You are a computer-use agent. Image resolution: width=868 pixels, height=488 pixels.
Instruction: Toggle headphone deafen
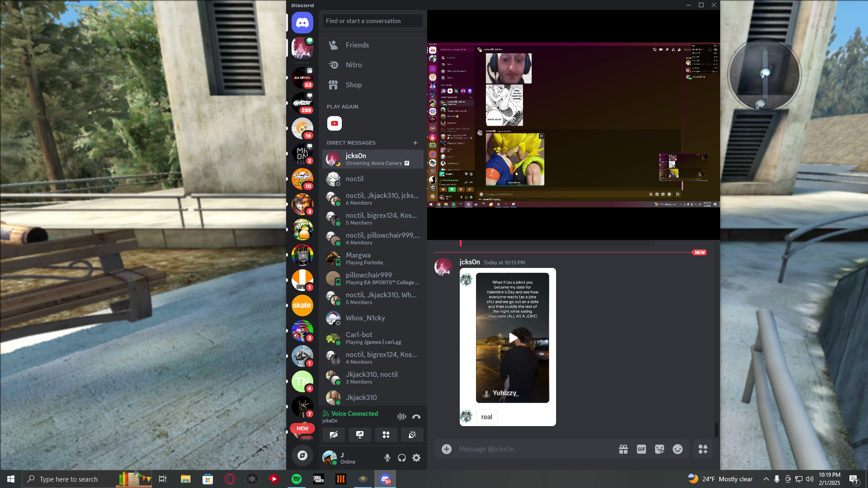pyautogui.click(x=402, y=458)
